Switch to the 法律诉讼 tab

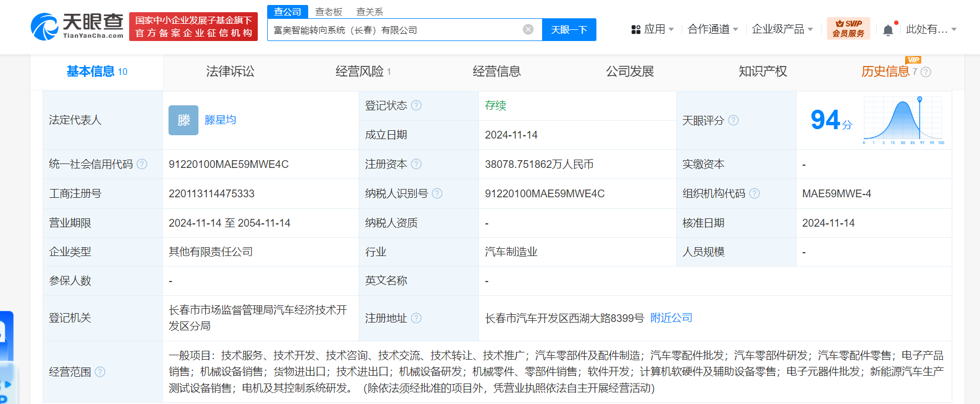click(230, 71)
